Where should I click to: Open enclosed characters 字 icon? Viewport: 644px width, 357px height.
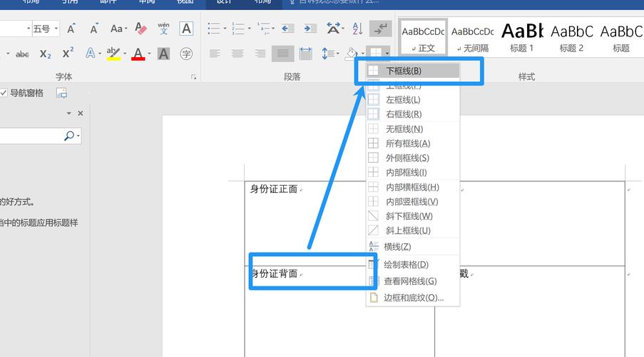pyautogui.click(x=186, y=54)
